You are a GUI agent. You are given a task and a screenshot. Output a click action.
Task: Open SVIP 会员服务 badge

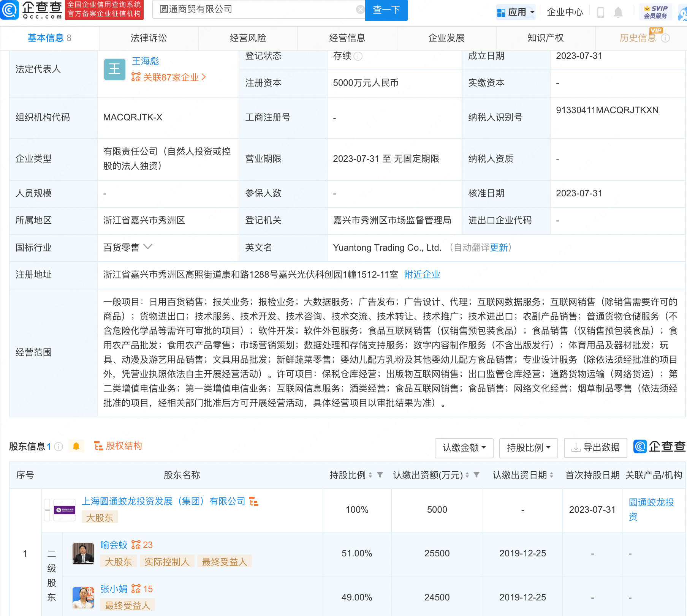point(655,12)
